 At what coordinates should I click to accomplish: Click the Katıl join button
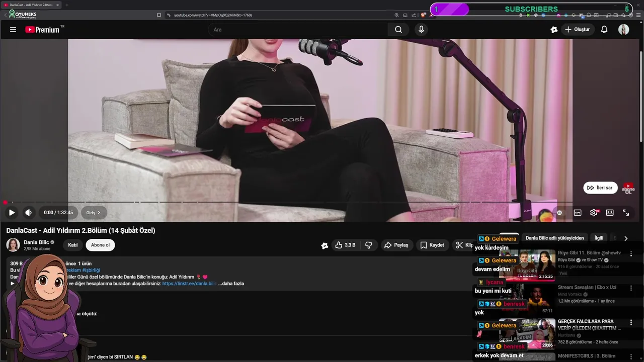tap(73, 245)
